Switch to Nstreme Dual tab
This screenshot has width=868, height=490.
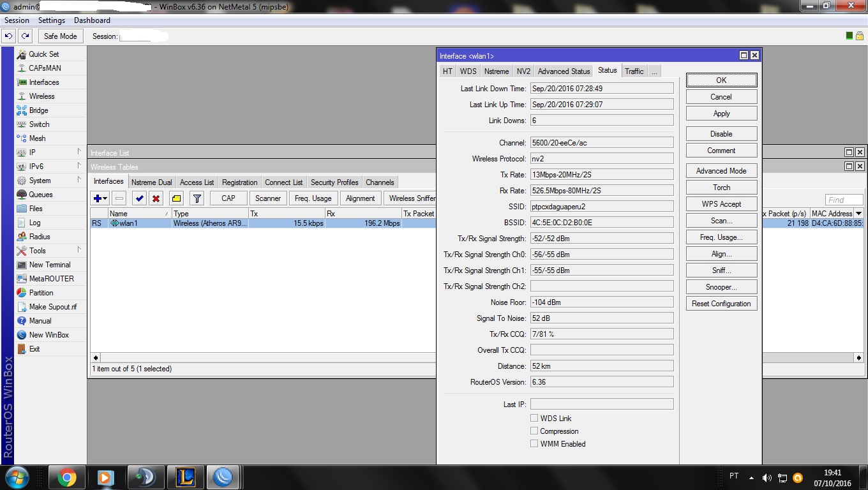coord(152,182)
